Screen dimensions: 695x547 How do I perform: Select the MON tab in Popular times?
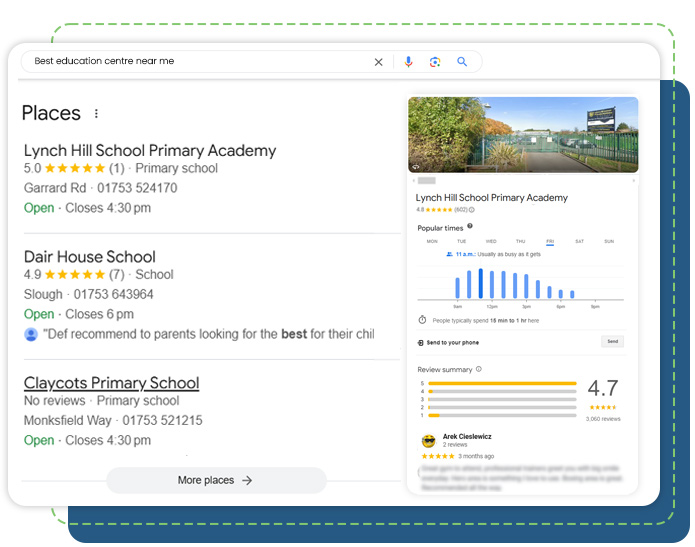432,242
